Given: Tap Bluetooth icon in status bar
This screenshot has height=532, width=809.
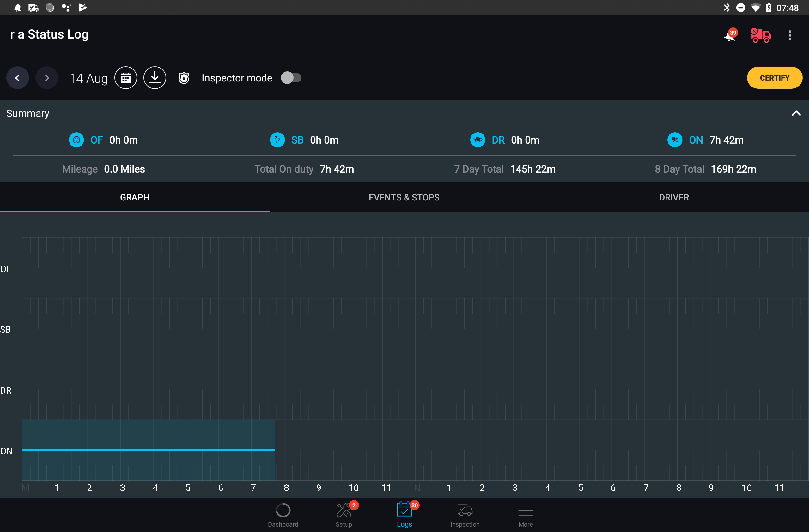Looking at the screenshot, I should coord(727,8).
